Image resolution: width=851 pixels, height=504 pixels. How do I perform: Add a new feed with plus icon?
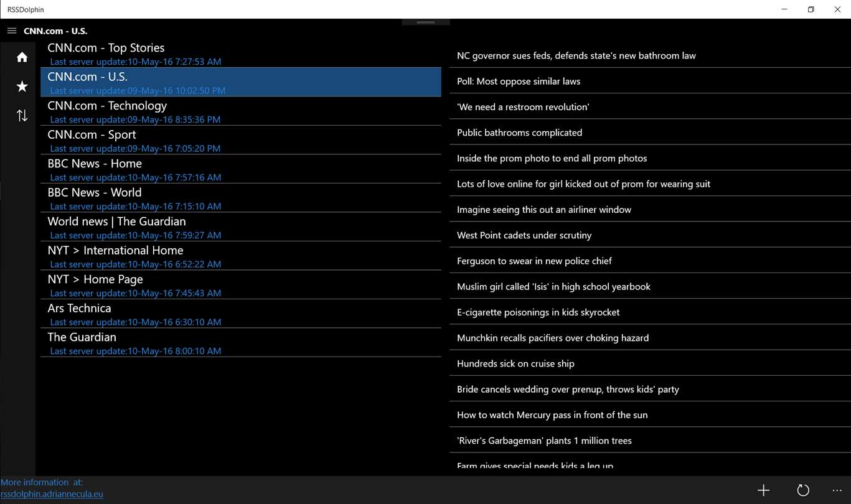(x=763, y=490)
